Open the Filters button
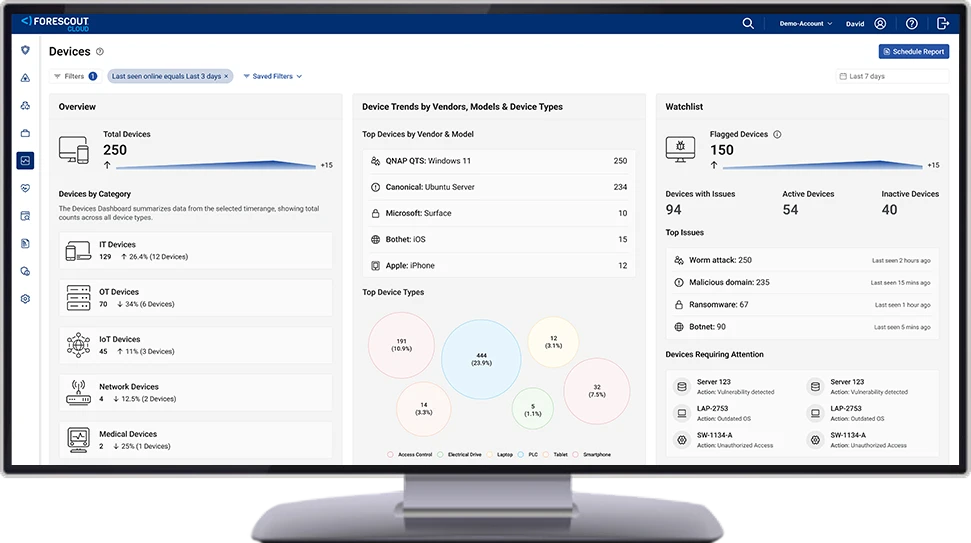Screen dimensions: 971x543 pos(74,76)
